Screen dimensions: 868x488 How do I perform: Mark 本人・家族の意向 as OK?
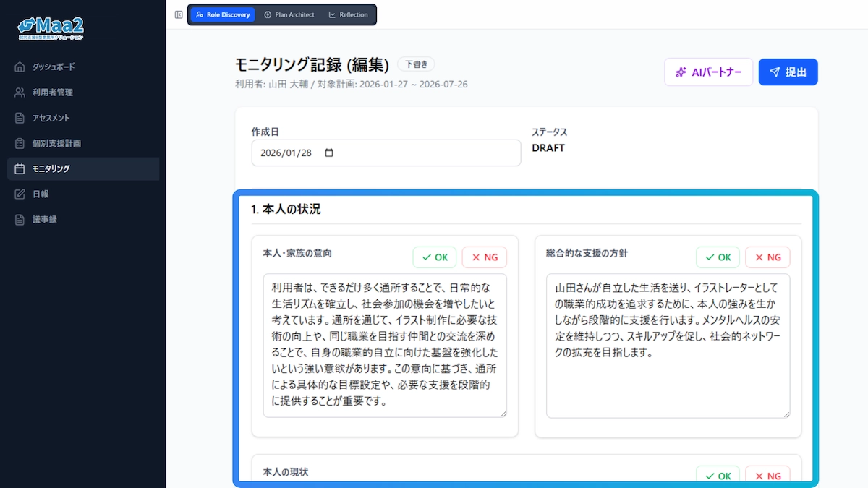pyautogui.click(x=435, y=257)
